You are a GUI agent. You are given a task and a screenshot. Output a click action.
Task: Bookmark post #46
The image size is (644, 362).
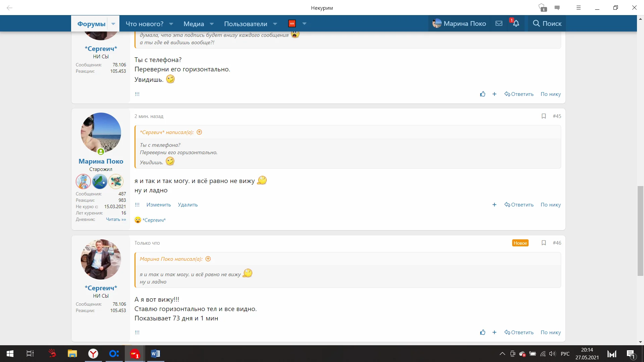(x=544, y=243)
